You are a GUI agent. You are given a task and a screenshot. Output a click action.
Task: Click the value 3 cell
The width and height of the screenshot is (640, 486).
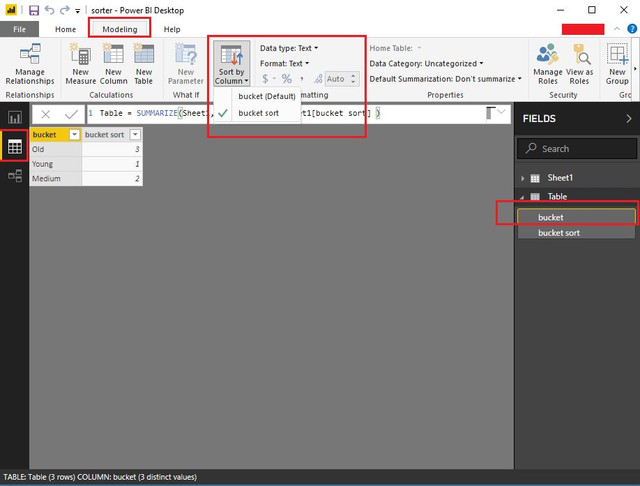(x=112, y=149)
